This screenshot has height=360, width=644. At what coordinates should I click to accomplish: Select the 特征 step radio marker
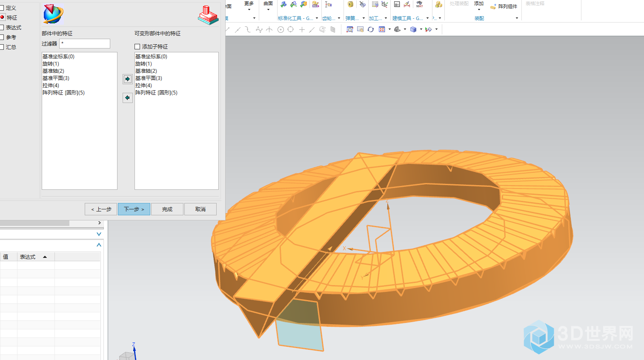[x=2, y=17]
